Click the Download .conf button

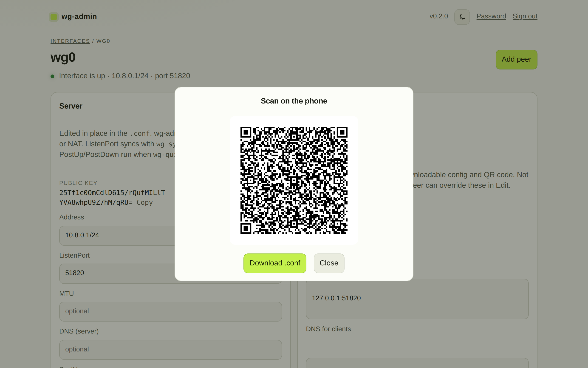(x=275, y=263)
